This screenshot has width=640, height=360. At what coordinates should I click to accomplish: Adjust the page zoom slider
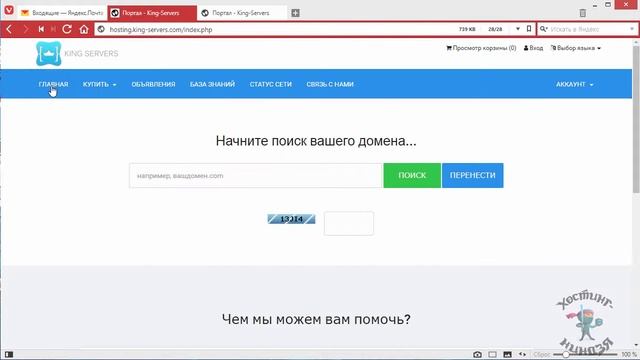(x=585, y=354)
